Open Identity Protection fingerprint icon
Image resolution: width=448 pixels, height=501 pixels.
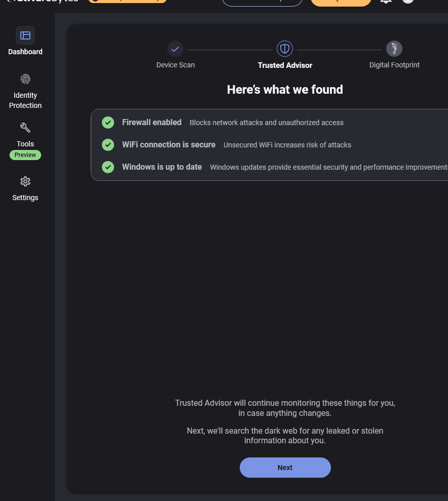[25, 79]
